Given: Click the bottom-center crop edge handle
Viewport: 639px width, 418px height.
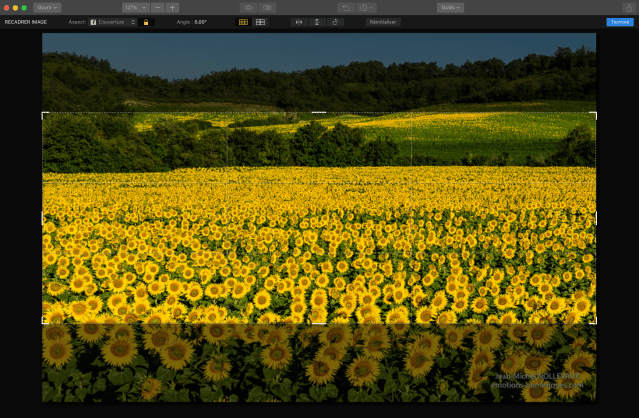Looking at the screenshot, I should (x=319, y=323).
